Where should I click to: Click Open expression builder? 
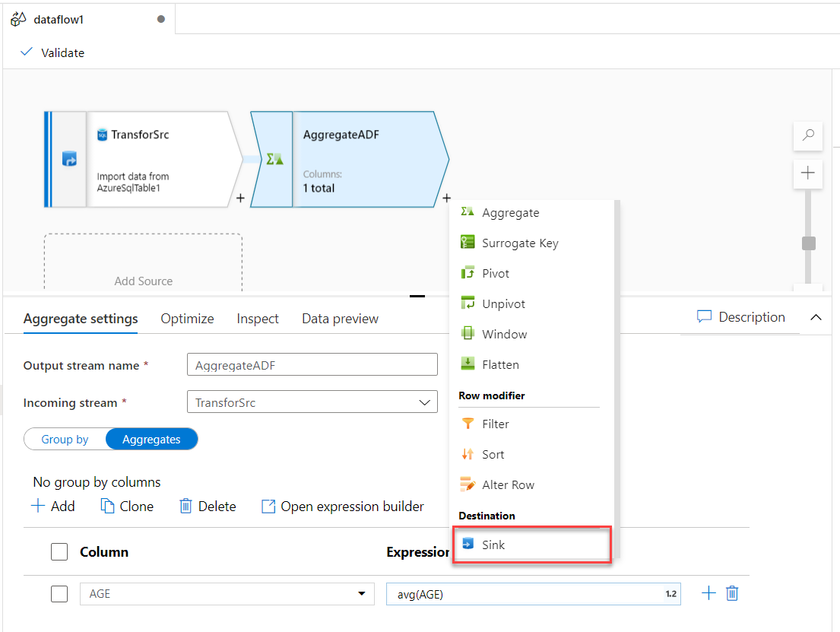[x=343, y=507]
